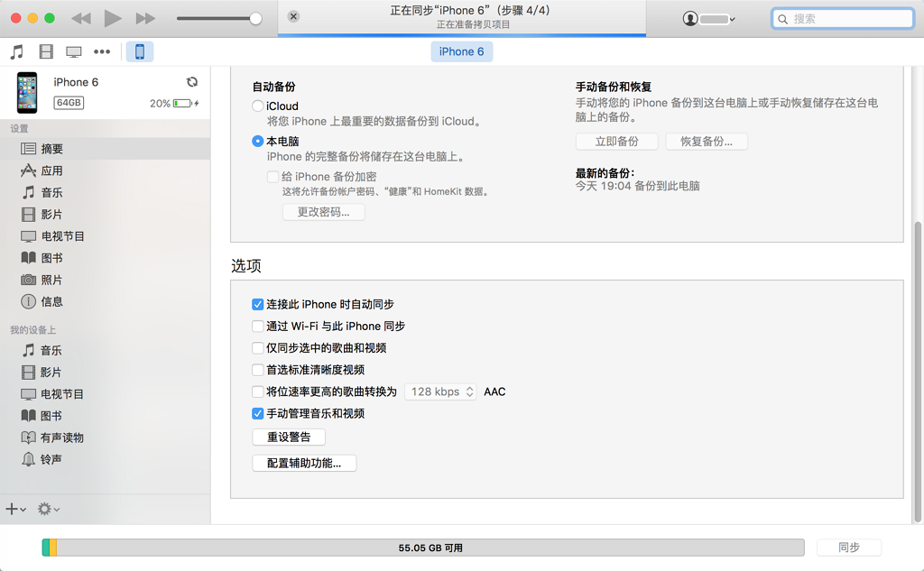Click the fast-forward playback button
This screenshot has width=924, height=571.
(145, 18)
